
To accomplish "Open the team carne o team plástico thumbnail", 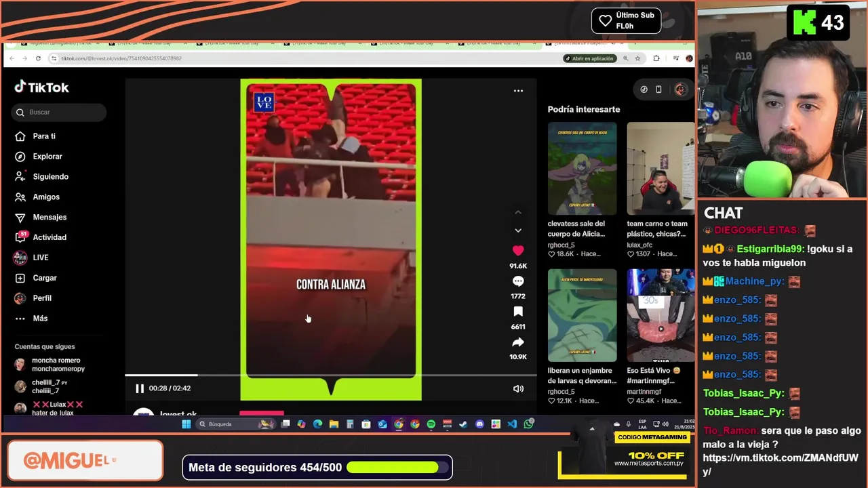I will [x=660, y=168].
